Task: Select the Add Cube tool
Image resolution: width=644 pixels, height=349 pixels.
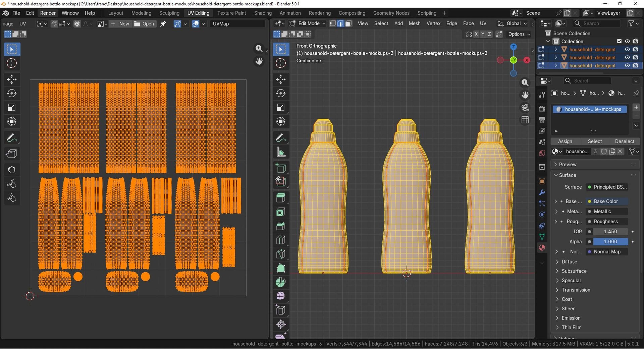Action: [x=281, y=168]
